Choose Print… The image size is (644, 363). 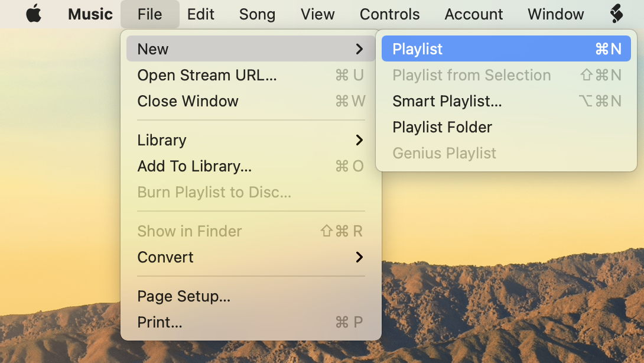tap(251, 322)
